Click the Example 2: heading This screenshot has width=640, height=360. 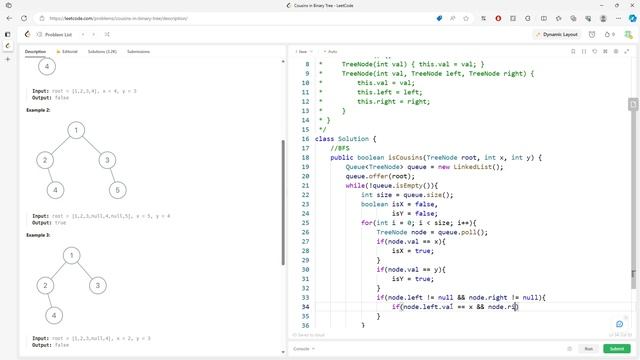click(38, 110)
